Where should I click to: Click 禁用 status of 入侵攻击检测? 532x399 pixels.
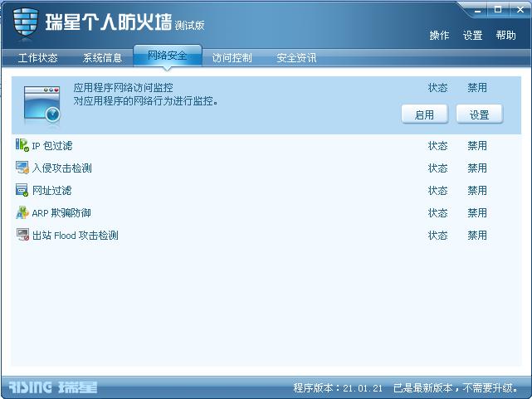(477, 168)
